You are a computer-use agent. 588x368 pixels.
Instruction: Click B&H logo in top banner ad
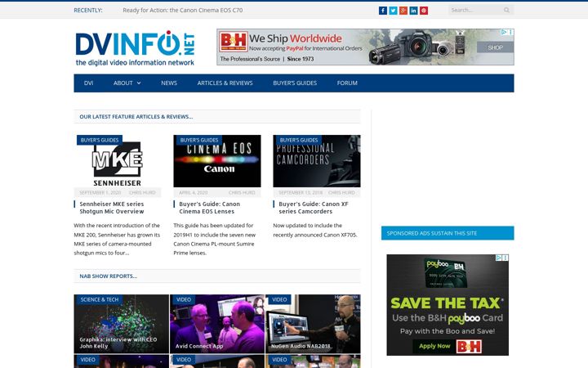234,42
